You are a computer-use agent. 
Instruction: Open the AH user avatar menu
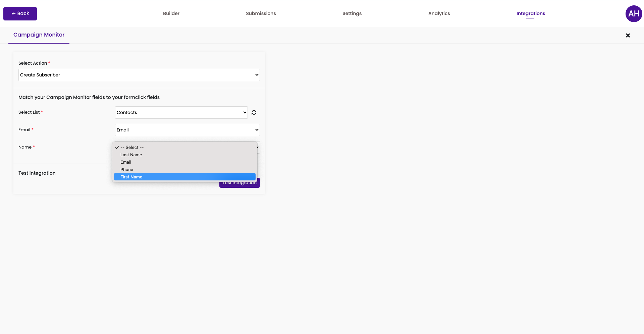634,14
